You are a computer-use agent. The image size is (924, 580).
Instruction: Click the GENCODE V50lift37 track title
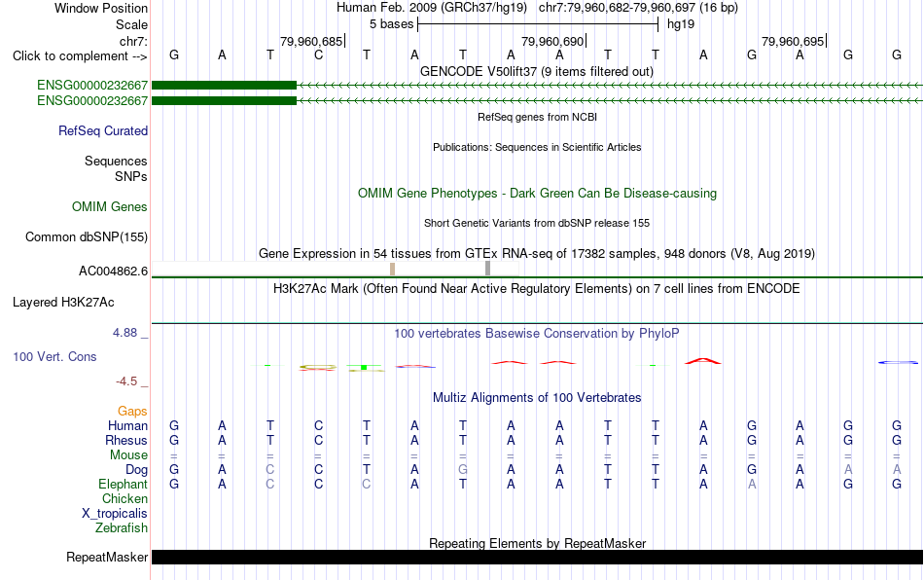point(537,71)
